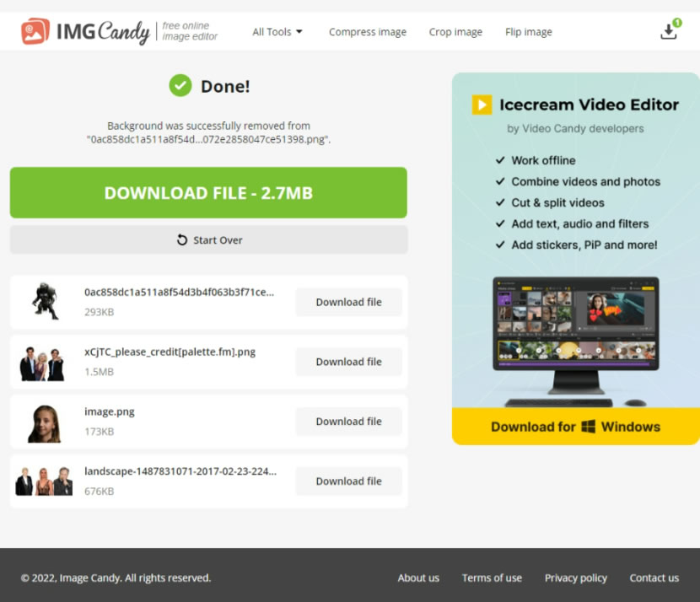The width and height of the screenshot is (700, 602).
Task: Click the 1.5MB file size label
Action: pyautogui.click(x=100, y=372)
